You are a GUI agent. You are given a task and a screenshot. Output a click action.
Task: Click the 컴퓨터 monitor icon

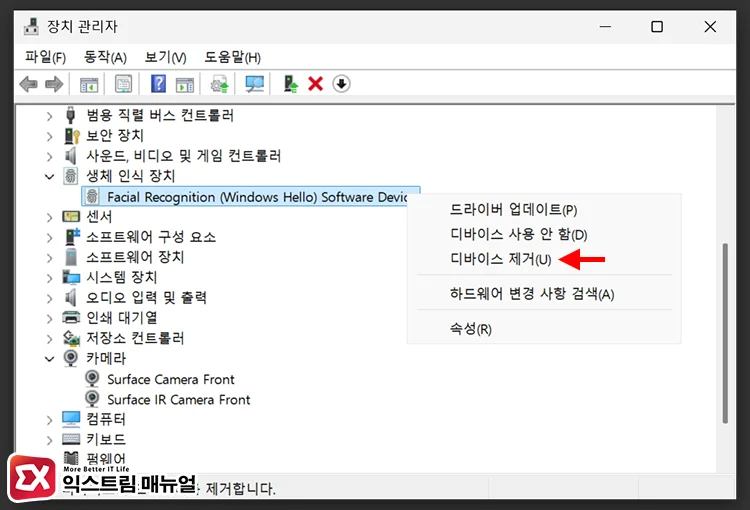coord(71,419)
